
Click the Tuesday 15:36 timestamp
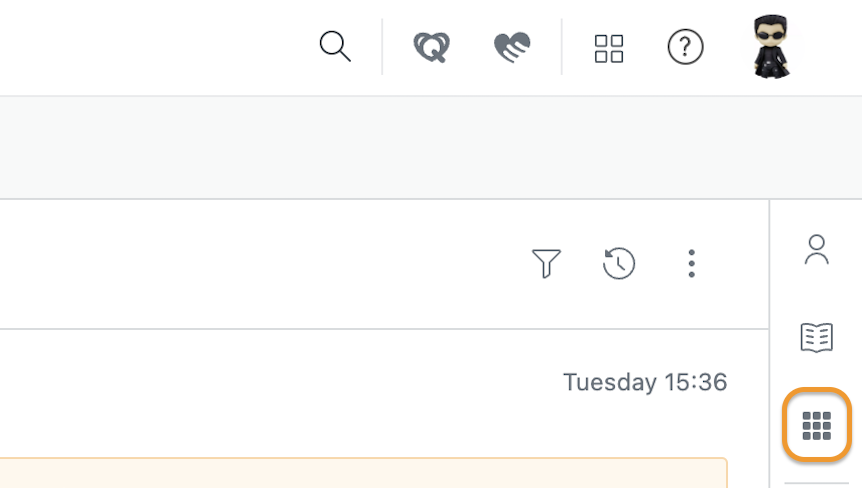(x=645, y=382)
